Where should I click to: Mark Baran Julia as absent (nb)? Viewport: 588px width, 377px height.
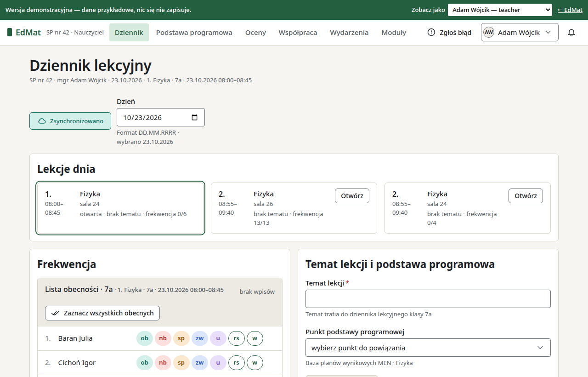click(x=163, y=338)
